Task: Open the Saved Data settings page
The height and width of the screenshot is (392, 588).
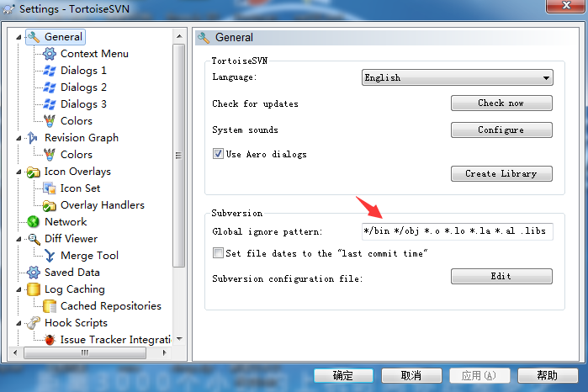Action: pyautogui.click(x=72, y=273)
